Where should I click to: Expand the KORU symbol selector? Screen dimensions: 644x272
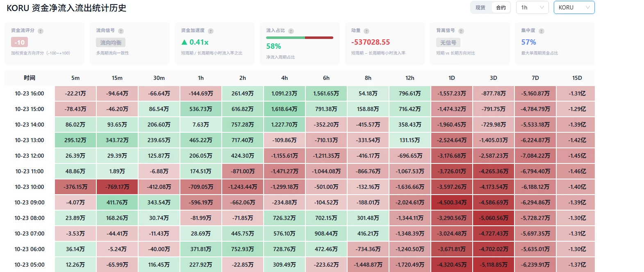coord(574,7)
